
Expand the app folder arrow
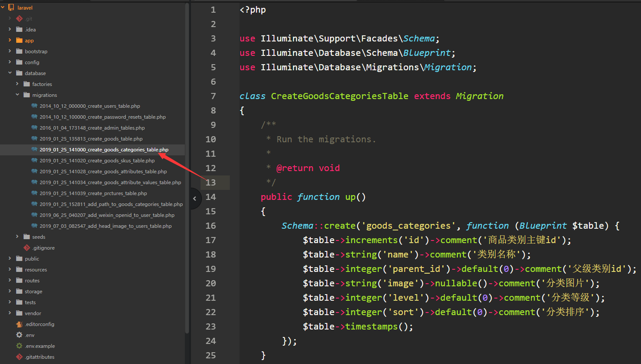10,40
